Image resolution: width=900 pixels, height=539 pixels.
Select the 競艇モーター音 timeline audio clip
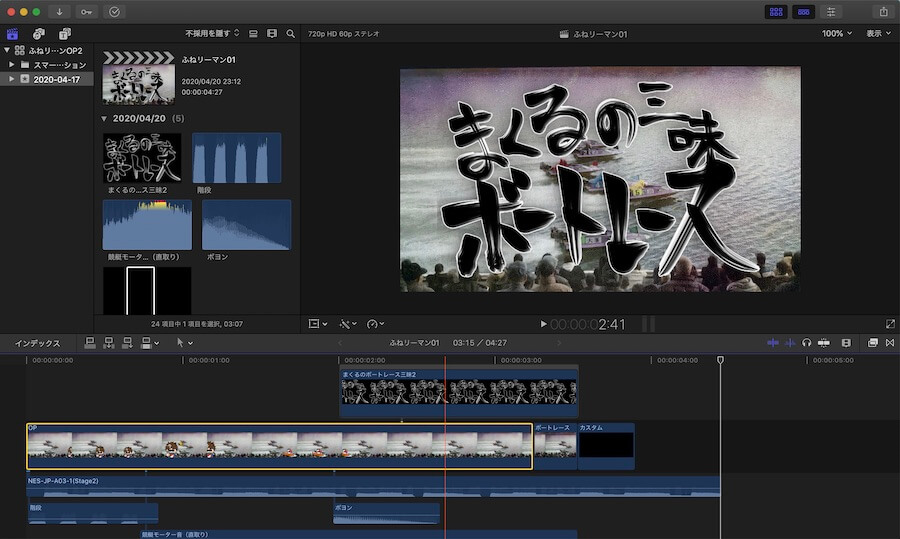359,534
